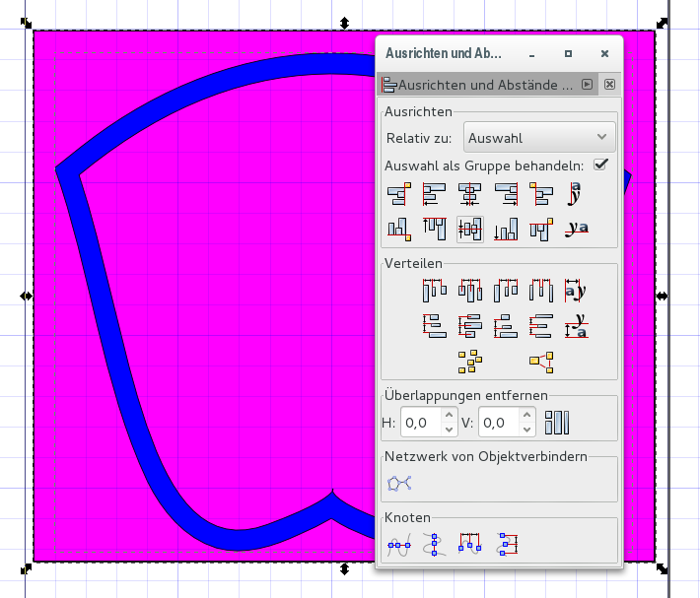Click the top-center selection scale handle
Viewport: 700px width, 598px height.
coord(344,24)
